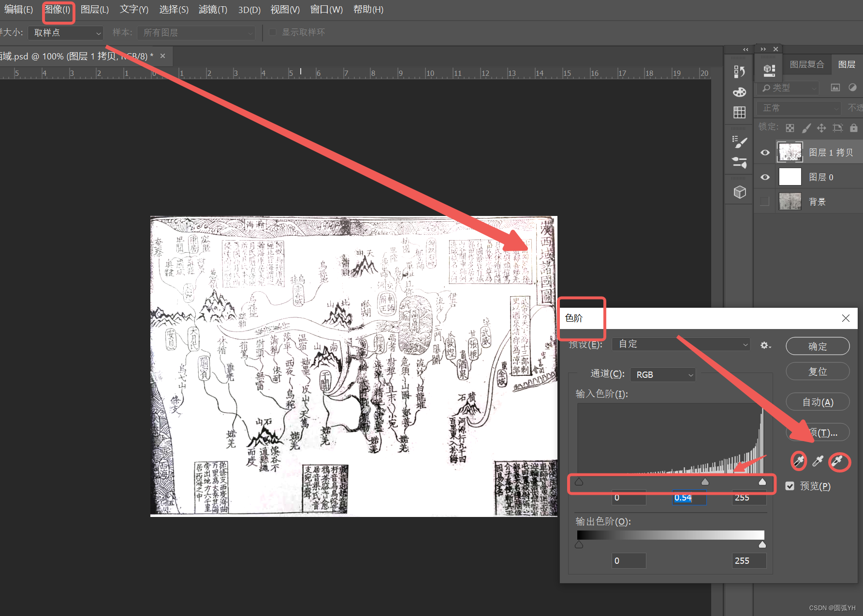This screenshot has width=863, height=616.
Task: Enable 显示取样环 checkbox
Action: 273,32
